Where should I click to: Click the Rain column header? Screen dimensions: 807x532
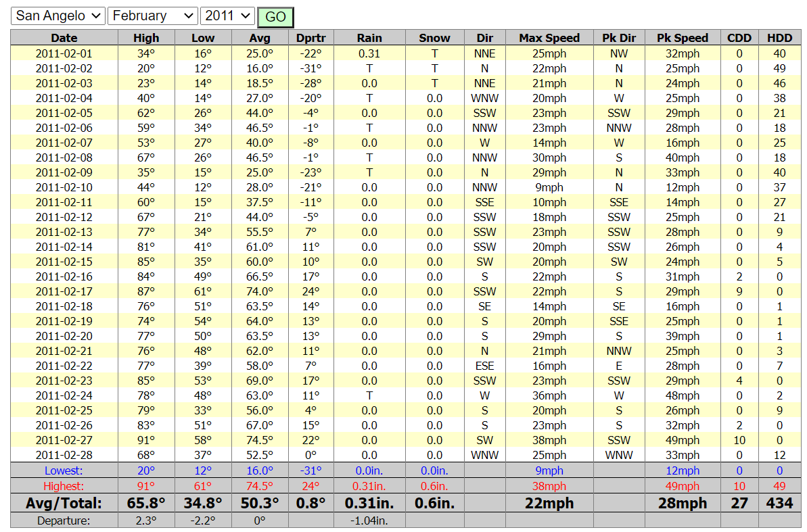tap(369, 38)
